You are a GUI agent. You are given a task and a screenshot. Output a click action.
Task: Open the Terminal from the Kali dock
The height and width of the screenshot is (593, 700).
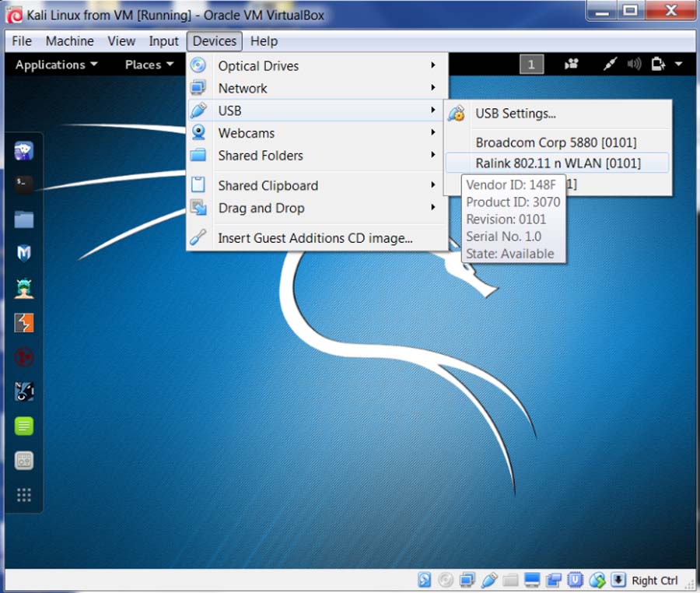[24, 184]
